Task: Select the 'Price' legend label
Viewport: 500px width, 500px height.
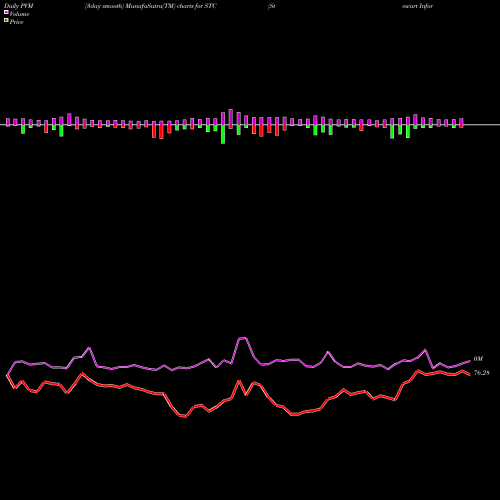Action: pos(16,22)
